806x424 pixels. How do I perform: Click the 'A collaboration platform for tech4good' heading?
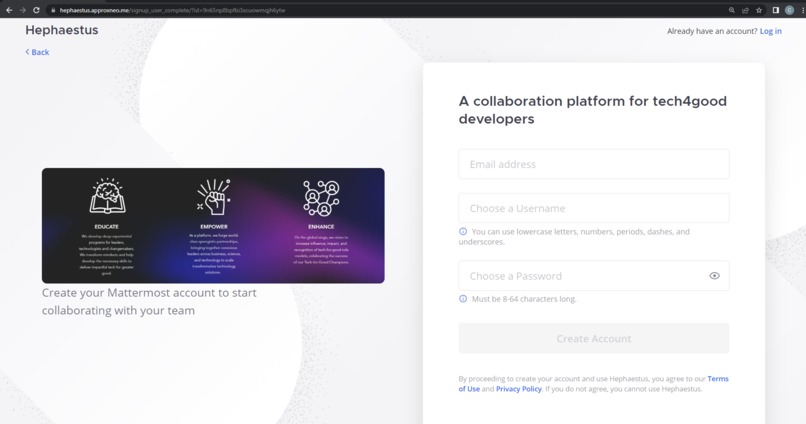point(593,110)
